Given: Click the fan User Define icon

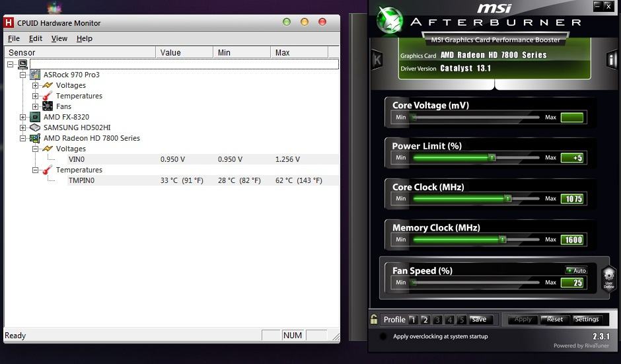Looking at the screenshot, I should pyautogui.click(x=608, y=278).
